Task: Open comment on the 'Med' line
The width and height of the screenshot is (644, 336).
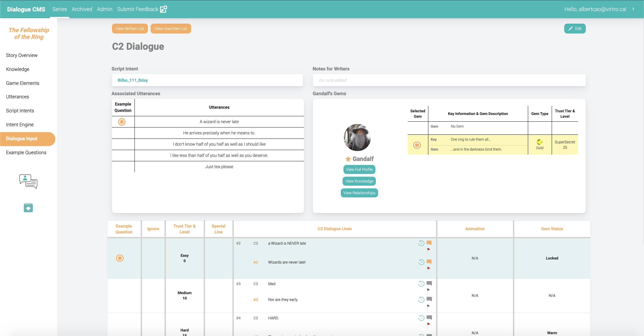Action: click(429, 283)
